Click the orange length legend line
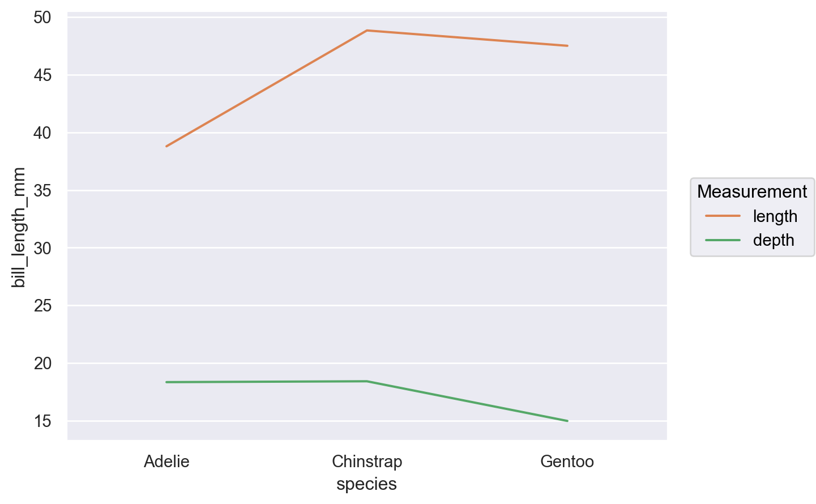816x504 pixels. point(723,216)
